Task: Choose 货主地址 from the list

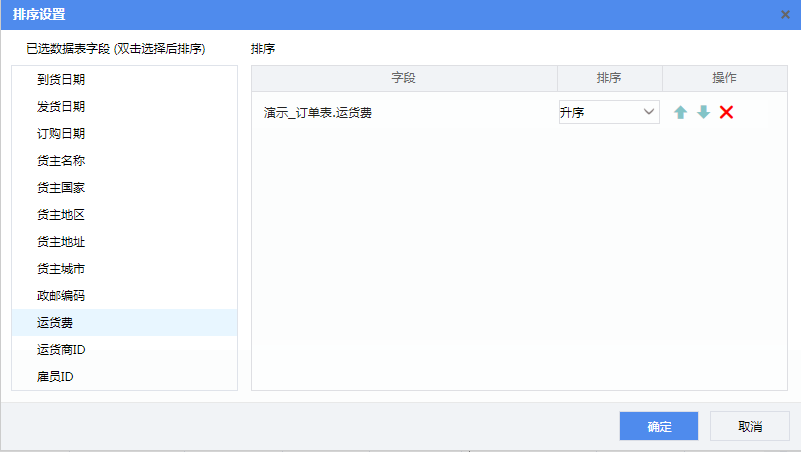Action: click(61, 242)
